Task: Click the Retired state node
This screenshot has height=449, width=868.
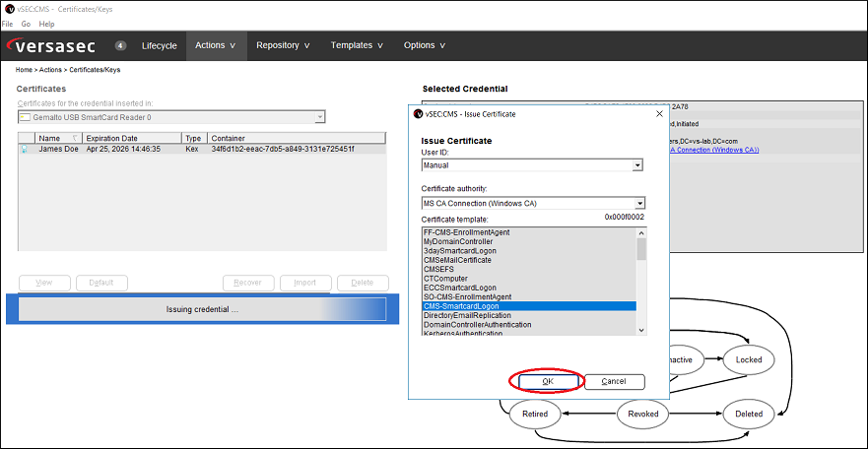Action: coord(535,414)
